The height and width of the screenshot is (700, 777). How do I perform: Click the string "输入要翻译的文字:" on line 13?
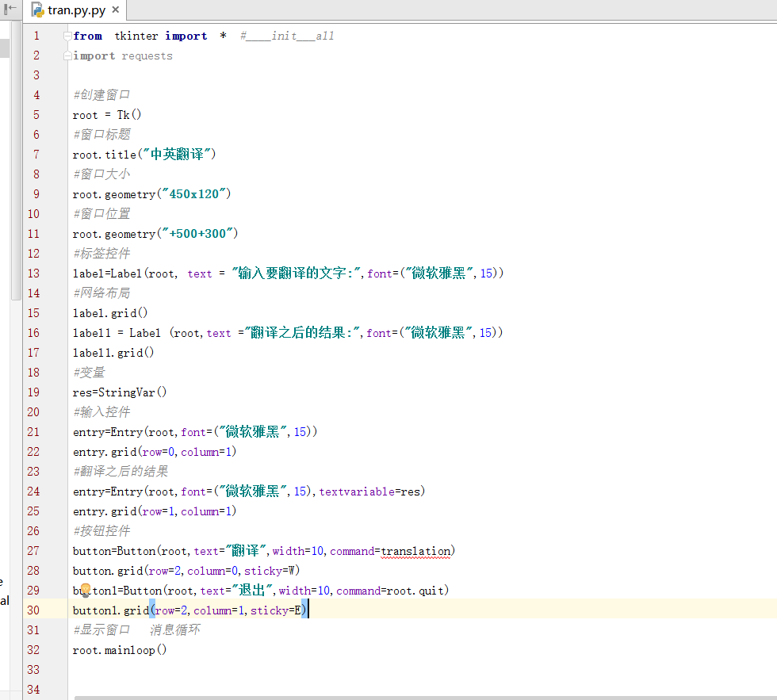click(x=297, y=273)
